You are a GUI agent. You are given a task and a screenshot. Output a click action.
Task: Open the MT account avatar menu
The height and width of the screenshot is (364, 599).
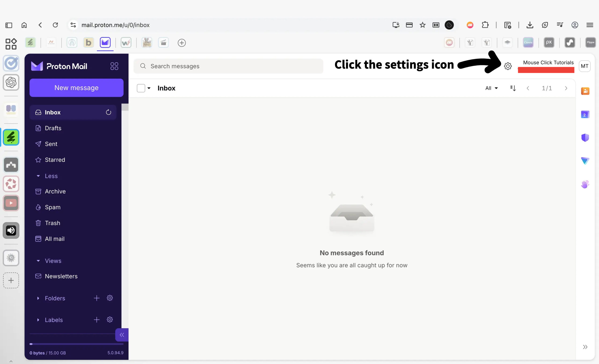pyautogui.click(x=584, y=66)
